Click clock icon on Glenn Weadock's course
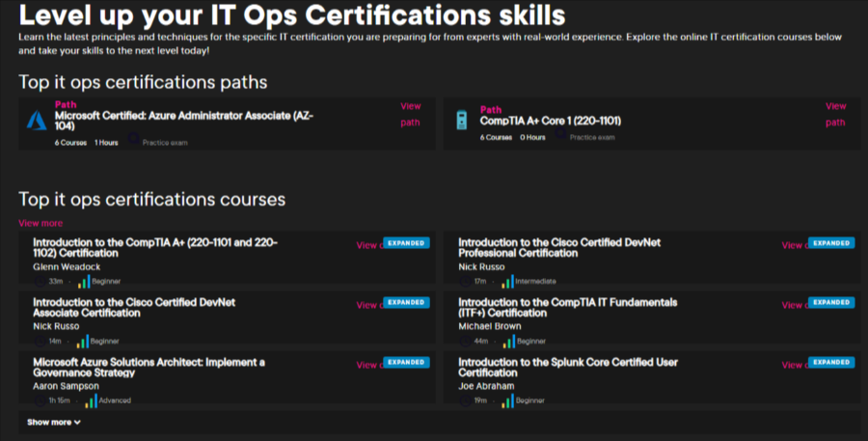Image resolution: width=868 pixels, height=441 pixels. click(x=41, y=282)
